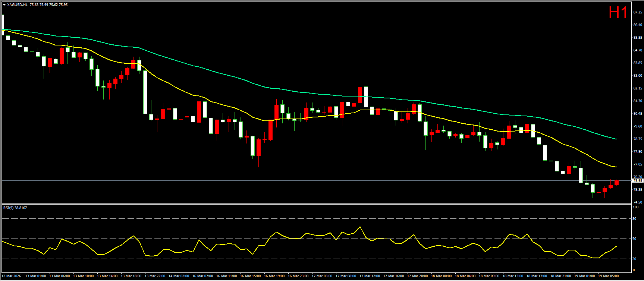644x281 pixels.
Task: Click the 12 Mar 2026 date label
Action: (12, 276)
